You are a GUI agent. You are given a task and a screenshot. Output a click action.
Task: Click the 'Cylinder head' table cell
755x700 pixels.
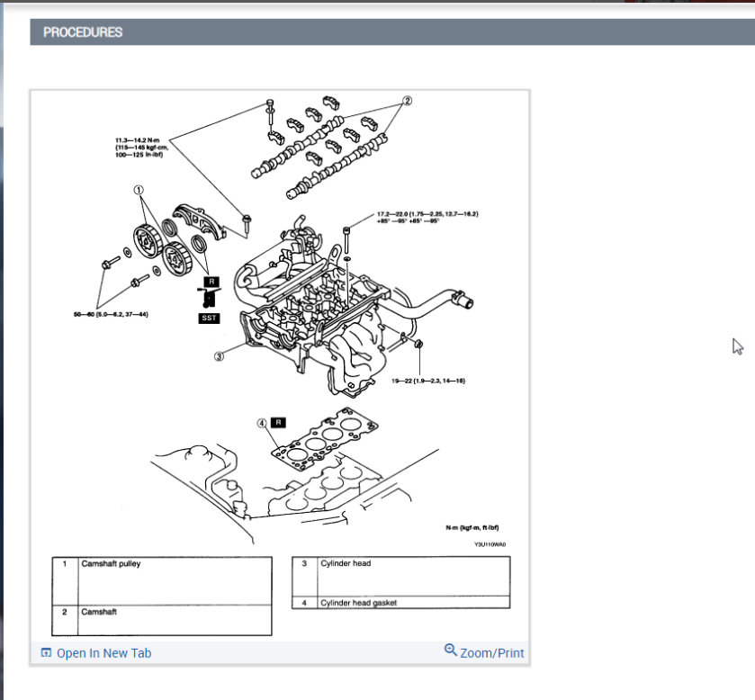[x=413, y=576]
